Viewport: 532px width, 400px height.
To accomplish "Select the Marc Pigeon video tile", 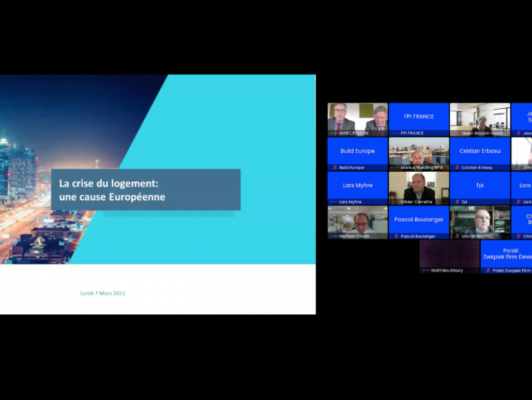I will click(357, 120).
